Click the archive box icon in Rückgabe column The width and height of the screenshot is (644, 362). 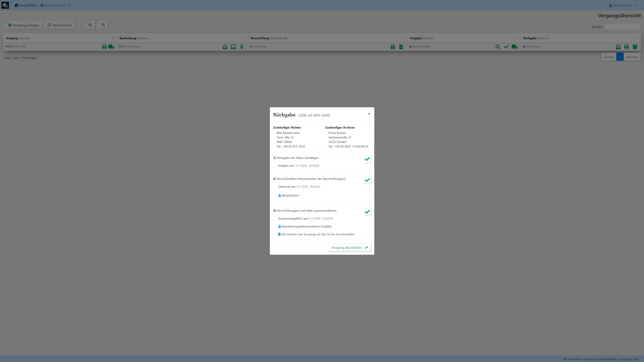(x=635, y=47)
